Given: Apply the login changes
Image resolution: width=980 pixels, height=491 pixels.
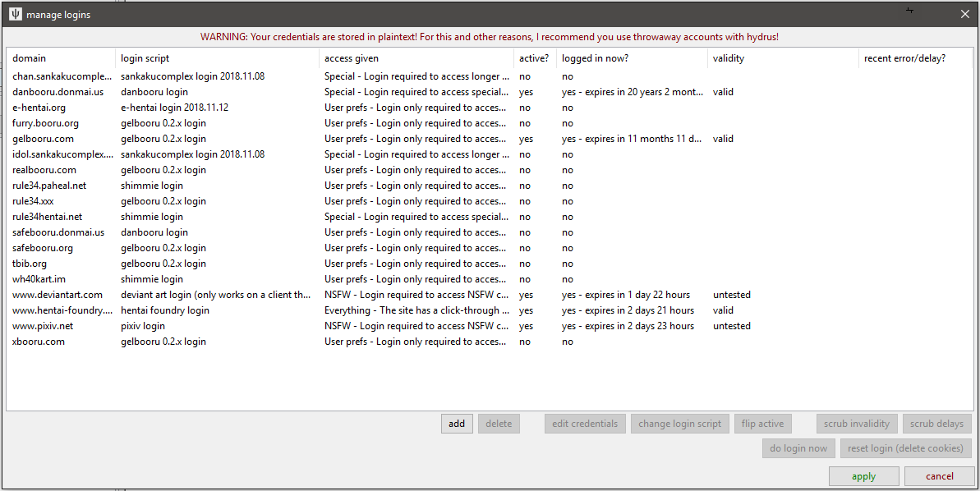Looking at the screenshot, I should 863,476.
